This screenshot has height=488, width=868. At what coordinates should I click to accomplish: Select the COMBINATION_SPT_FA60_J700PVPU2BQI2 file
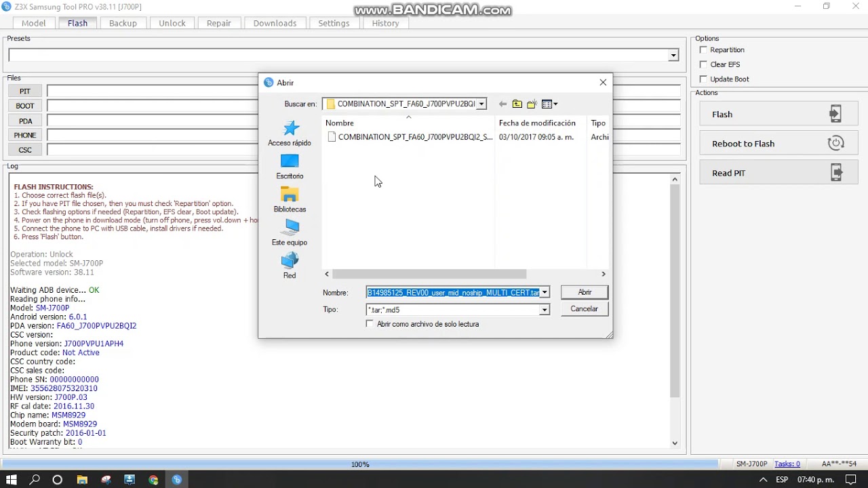coord(410,137)
